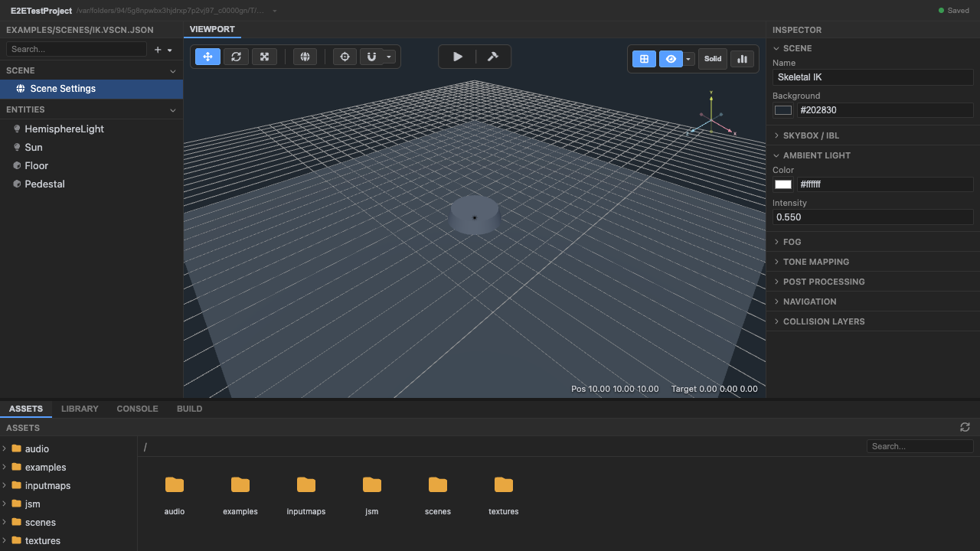Open the Ambient Light color swatch
Screen dimensions: 980x551
click(x=782, y=184)
